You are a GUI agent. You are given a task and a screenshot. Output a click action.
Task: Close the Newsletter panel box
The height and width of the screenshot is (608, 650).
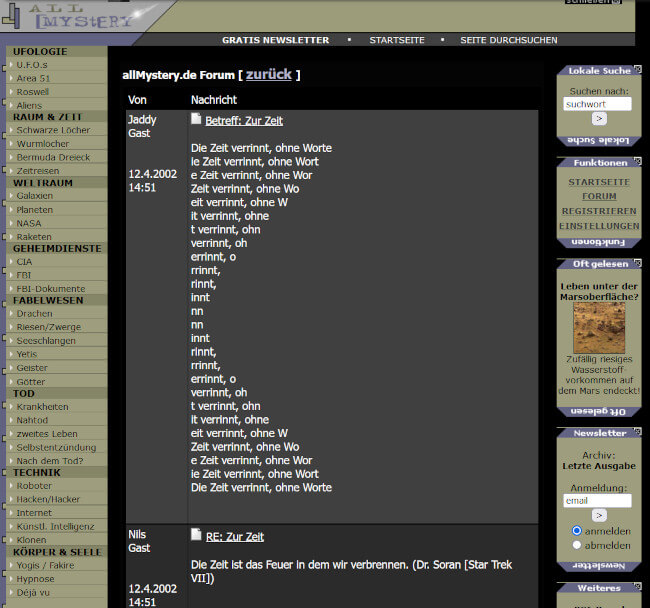click(x=637, y=433)
